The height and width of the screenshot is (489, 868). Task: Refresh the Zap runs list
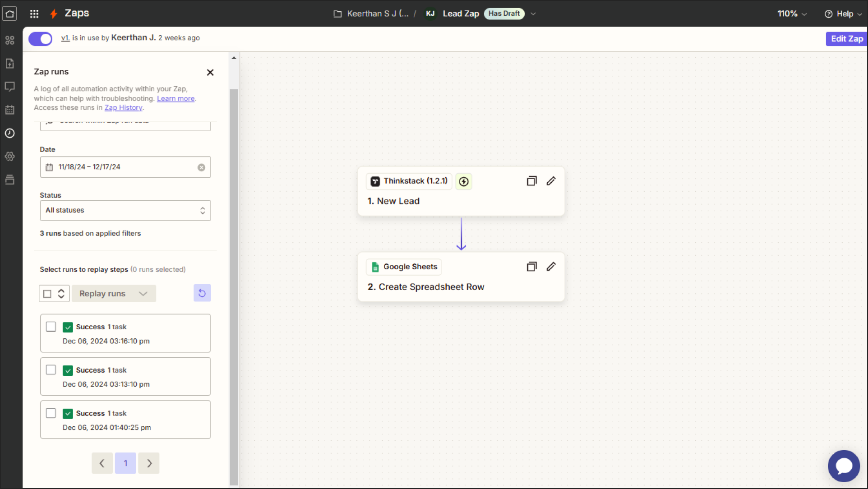[202, 293]
